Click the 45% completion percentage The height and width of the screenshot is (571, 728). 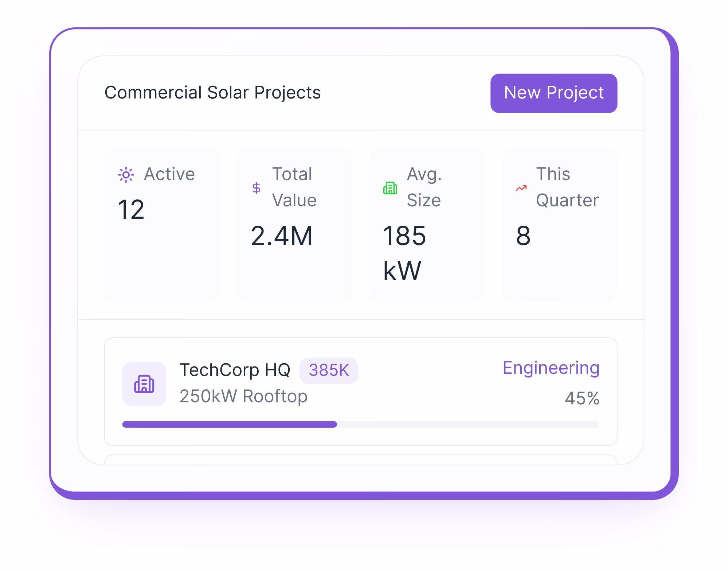(583, 398)
